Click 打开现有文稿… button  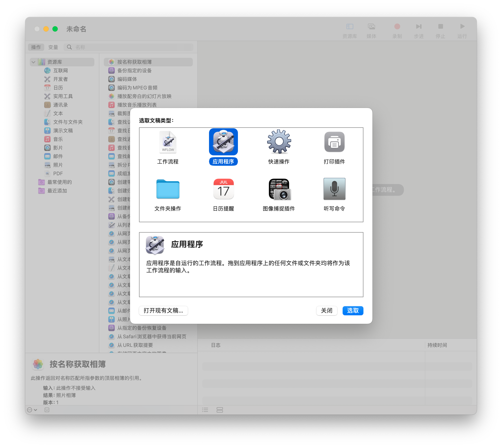point(163,310)
